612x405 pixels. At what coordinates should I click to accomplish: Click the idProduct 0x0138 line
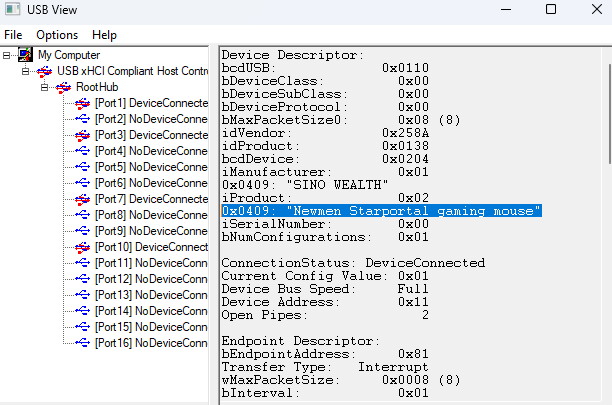[x=325, y=146]
